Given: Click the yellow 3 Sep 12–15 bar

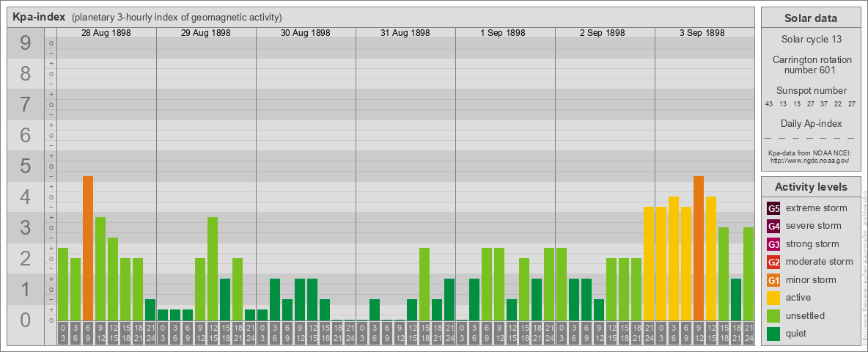Looking at the screenshot, I should pos(711,258).
